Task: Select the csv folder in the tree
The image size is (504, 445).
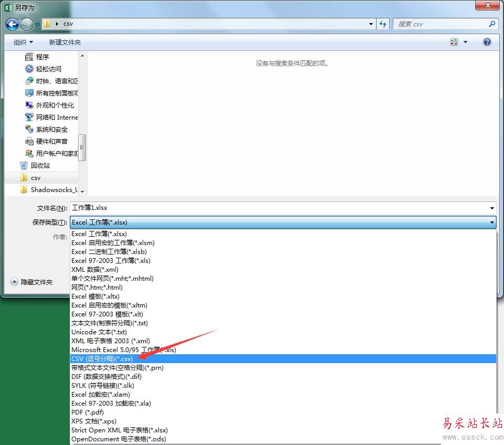Action: point(35,178)
